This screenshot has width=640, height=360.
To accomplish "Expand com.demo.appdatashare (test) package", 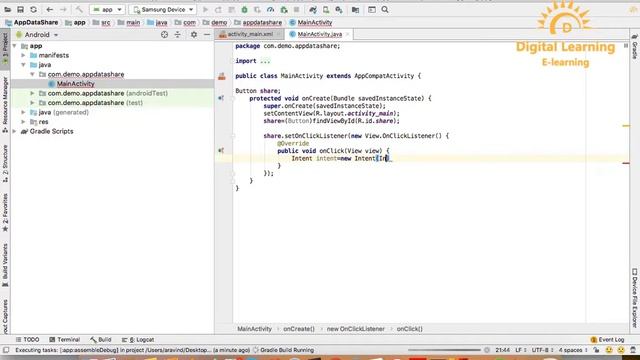I will tap(32, 103).
